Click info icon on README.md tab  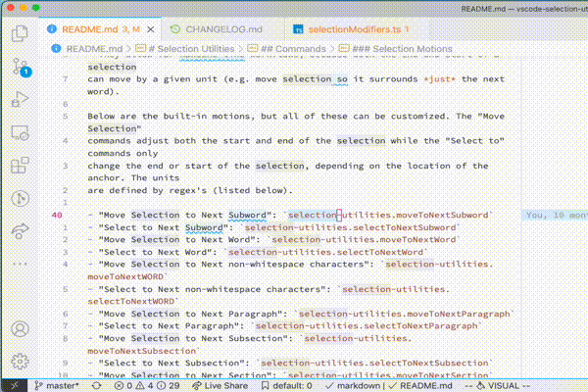pos(52,28)
